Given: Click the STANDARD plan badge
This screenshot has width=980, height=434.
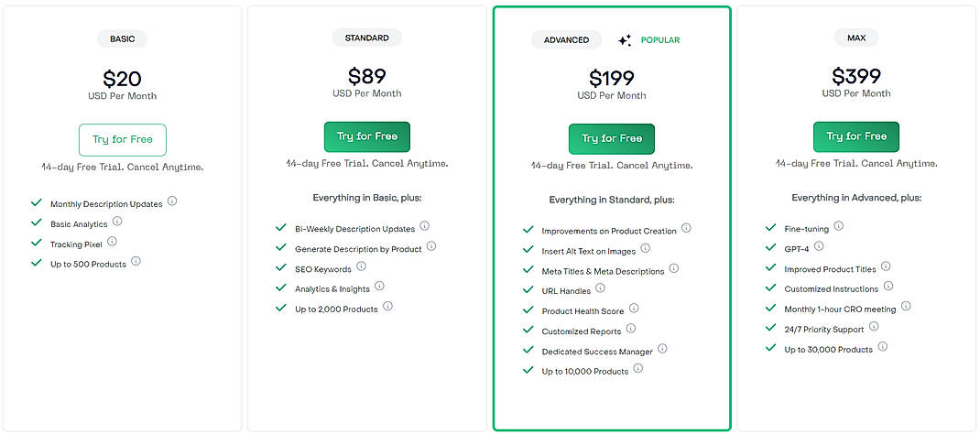Looking at the screenshot, I should click(x=366, y=38).
